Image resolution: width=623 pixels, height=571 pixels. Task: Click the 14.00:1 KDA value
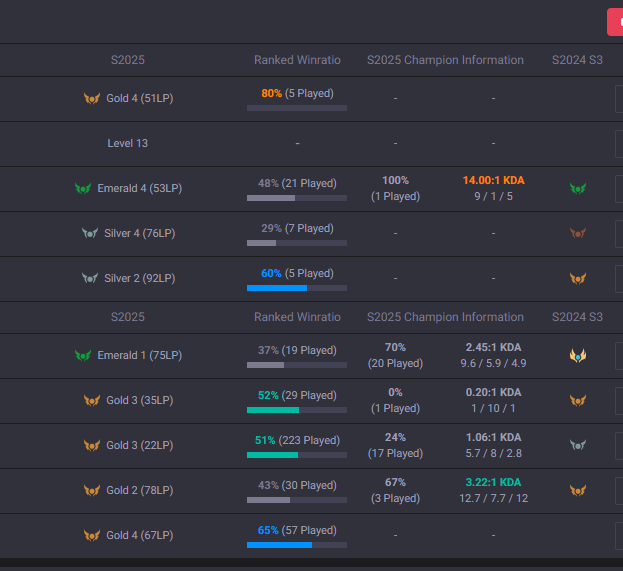[493, 180]
